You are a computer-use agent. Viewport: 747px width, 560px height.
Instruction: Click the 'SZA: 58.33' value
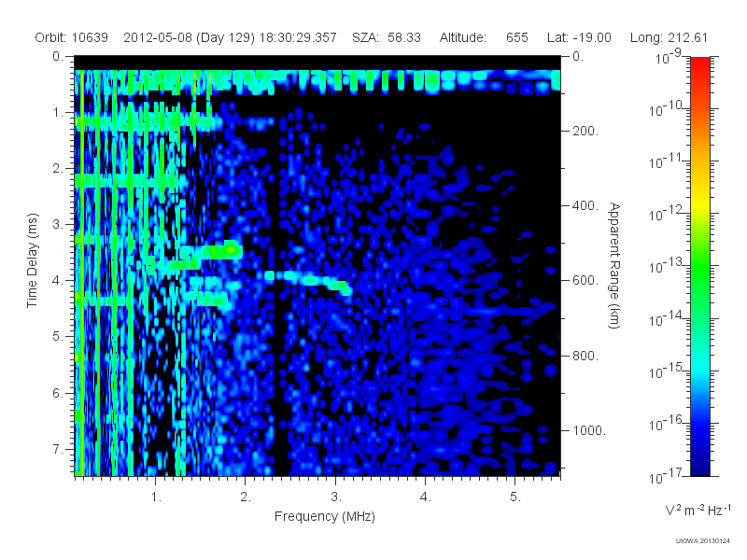pos(387,37)
